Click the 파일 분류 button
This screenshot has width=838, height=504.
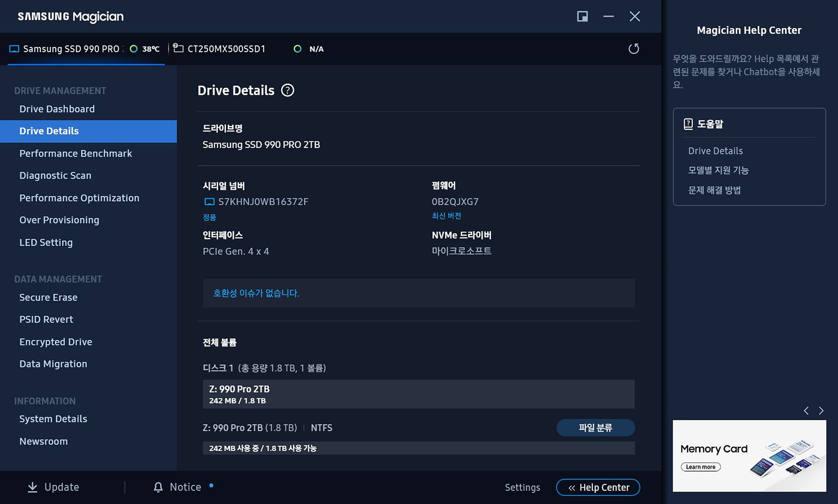(x=596, y=428)
